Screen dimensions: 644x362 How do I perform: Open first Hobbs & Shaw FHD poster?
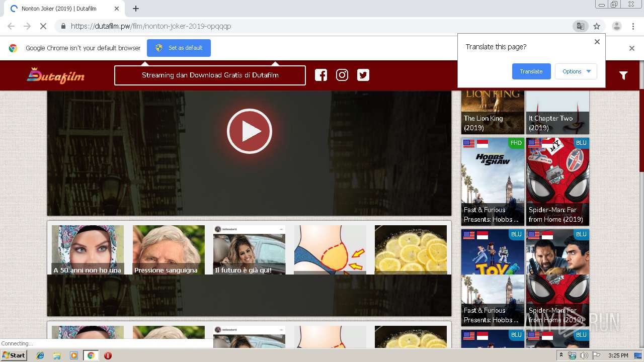point(493,182)
